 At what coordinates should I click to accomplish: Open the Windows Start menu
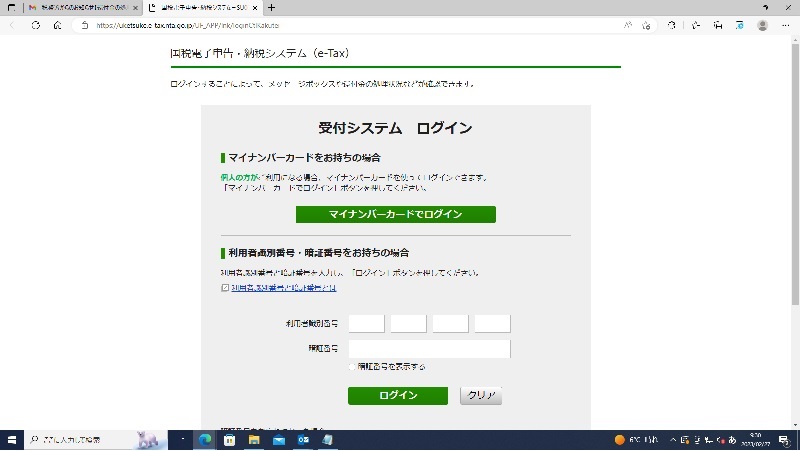tap(12, 440)
